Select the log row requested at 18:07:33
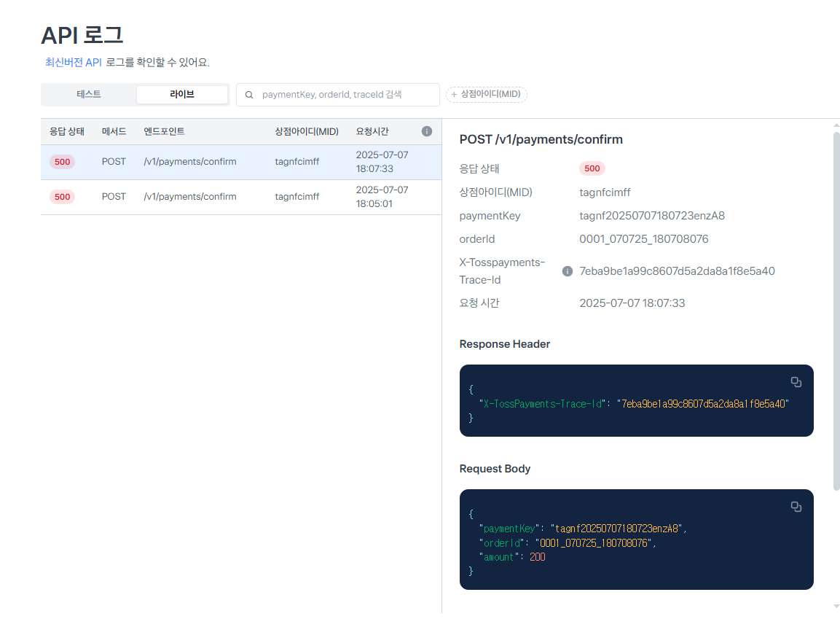 (x=241, y=162)
